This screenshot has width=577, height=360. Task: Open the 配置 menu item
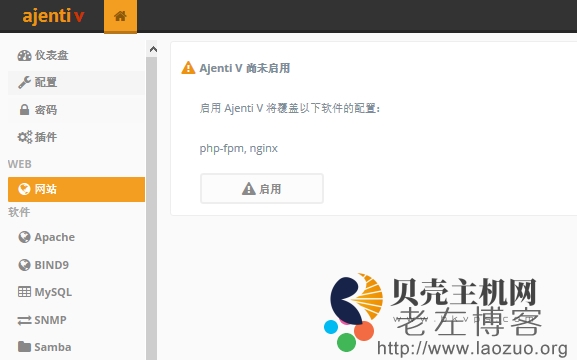[x=76, y=82]
